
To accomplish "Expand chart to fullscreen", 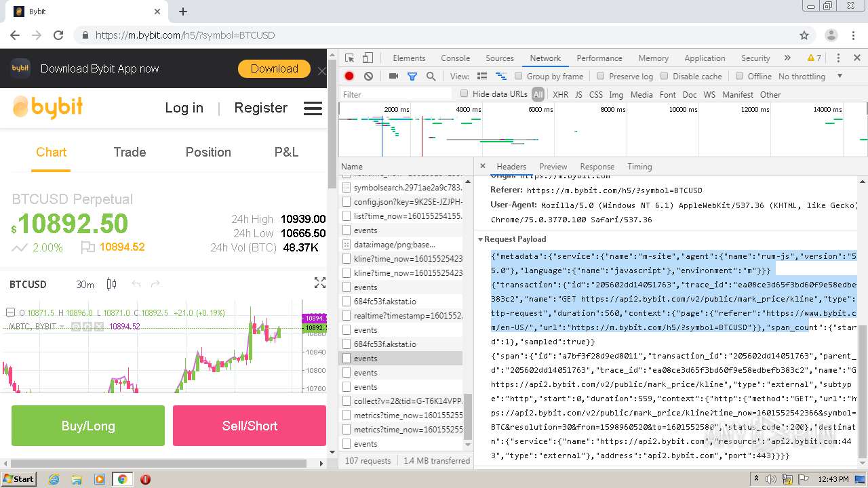I will click(x=320, y=283).
